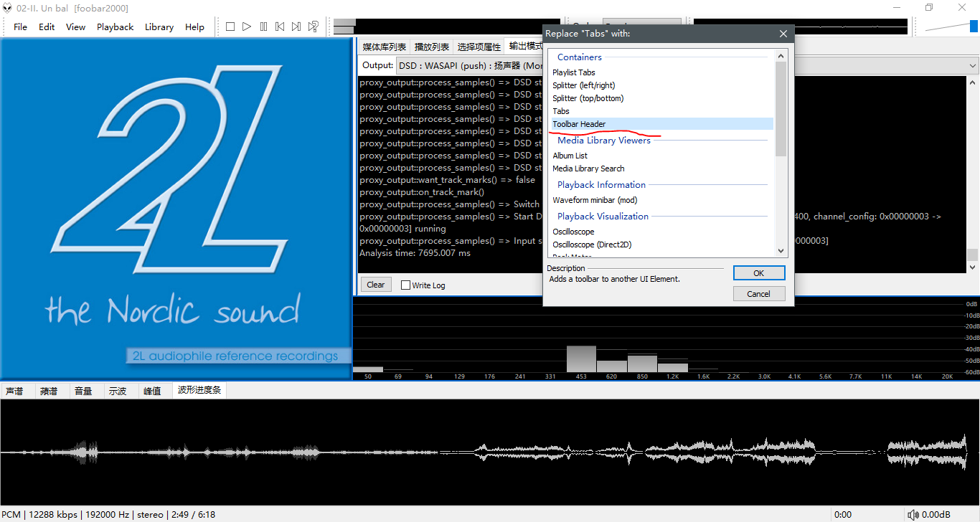980x522 pixels.
Task: Select Splitter (left/right) in list
Action: 583,85
